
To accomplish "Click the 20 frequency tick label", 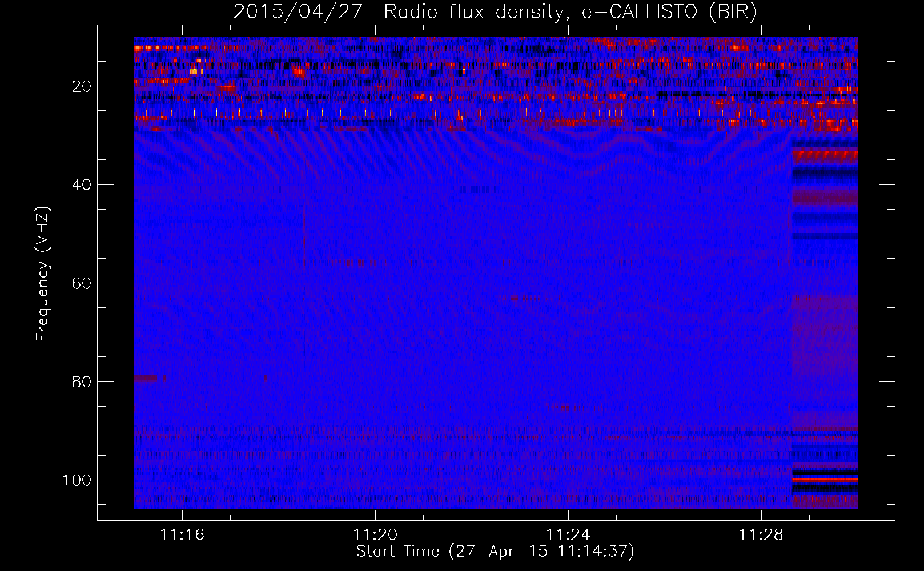I will [82, 86].
